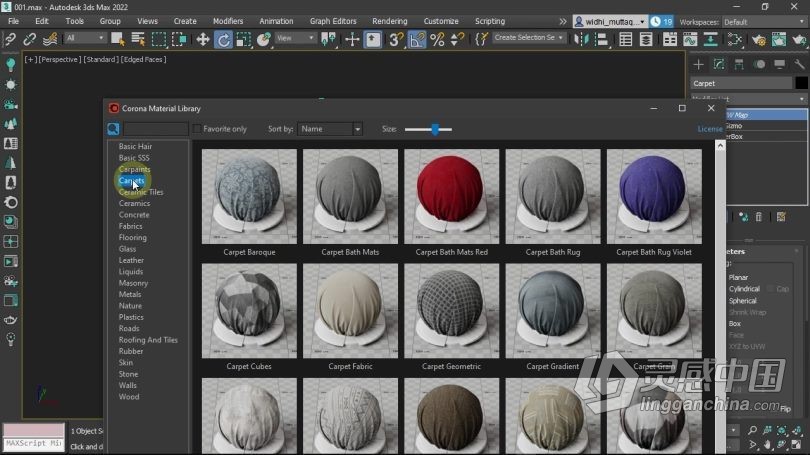Image resolution: width=810 pixels, height=455 pixels.
Task: Click the object color swatch beside Carpet
Action: tap(801, 83)
